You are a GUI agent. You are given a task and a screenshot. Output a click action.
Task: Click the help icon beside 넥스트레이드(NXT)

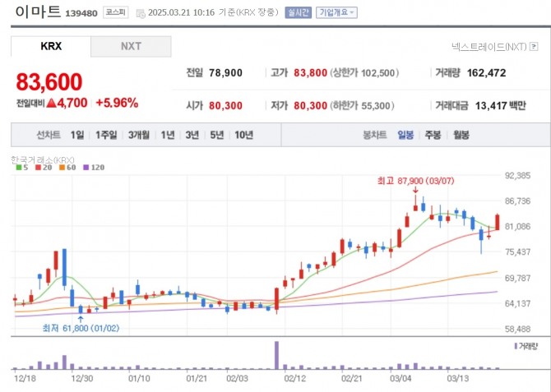(533, 47)
